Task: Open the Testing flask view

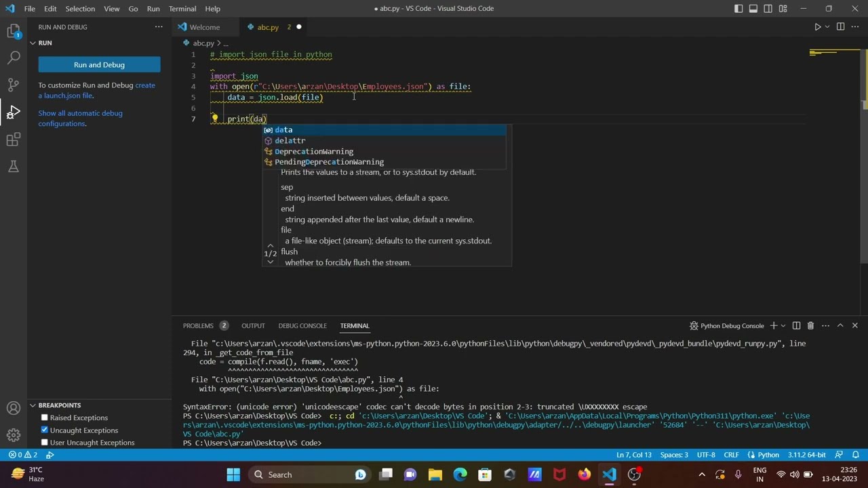Action: coord(14,167)
